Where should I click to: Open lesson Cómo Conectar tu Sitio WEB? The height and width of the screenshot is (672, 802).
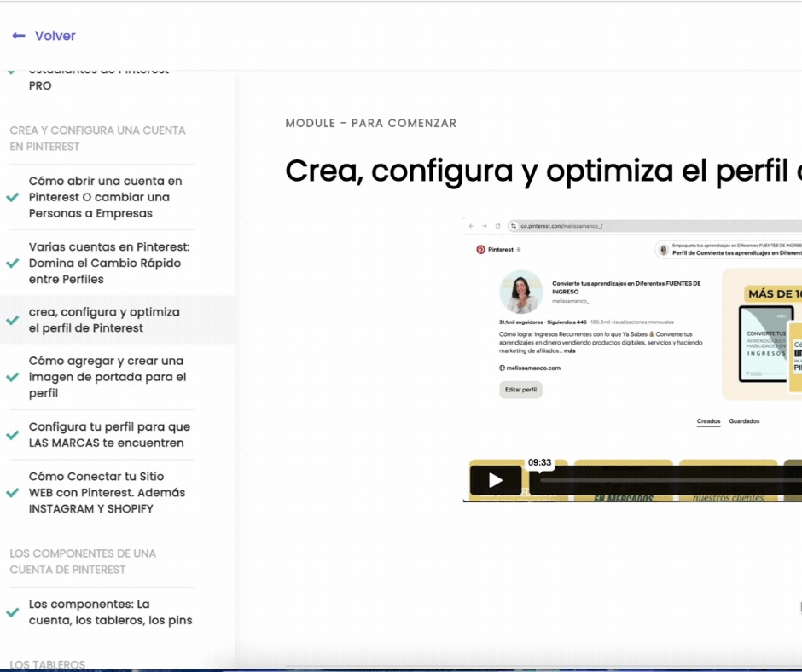click(107, 493)
